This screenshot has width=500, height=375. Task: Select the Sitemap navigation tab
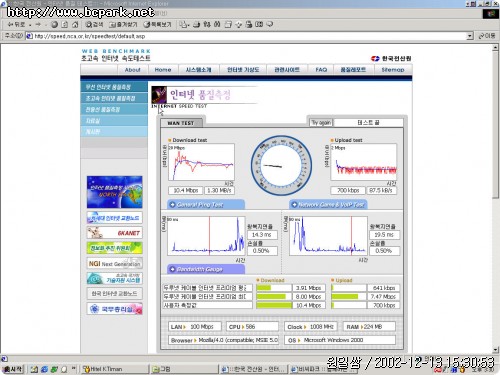click(392, 70)
